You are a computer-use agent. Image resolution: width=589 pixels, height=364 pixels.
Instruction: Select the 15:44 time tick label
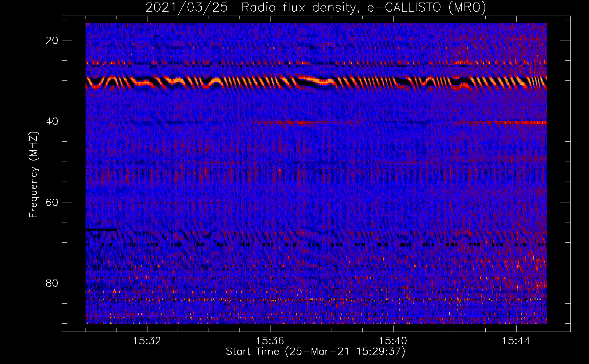[x=516, y=341]
